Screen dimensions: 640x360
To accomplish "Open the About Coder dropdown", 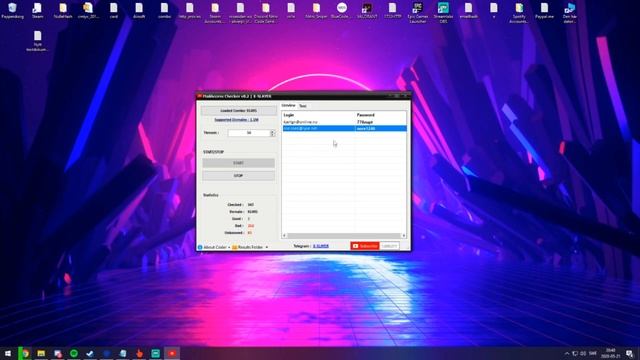I will 213,247.
